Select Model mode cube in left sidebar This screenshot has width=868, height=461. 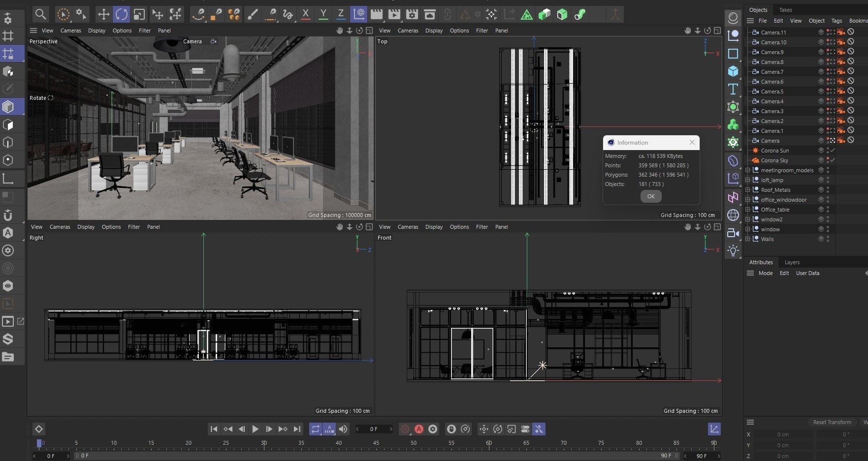pyautogui.click(x=8, y=107)
